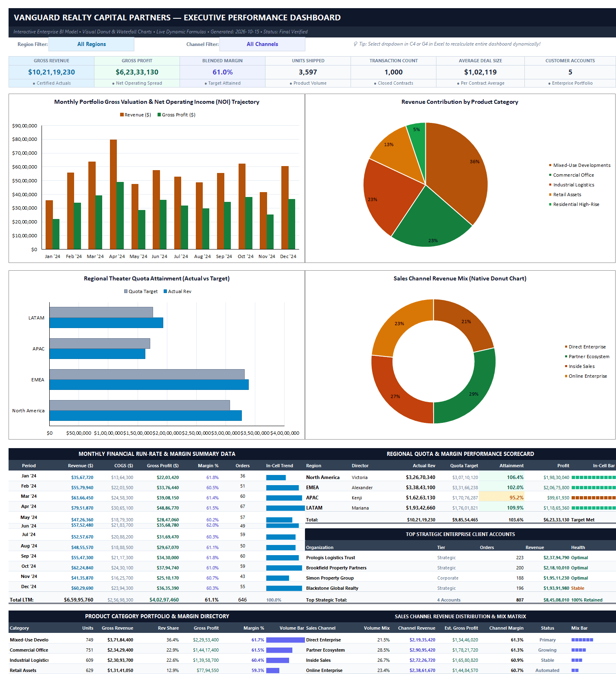Select the Units Shipped value 3,597
The height and width of the screenshot is (674, 616).
[308, 72]
